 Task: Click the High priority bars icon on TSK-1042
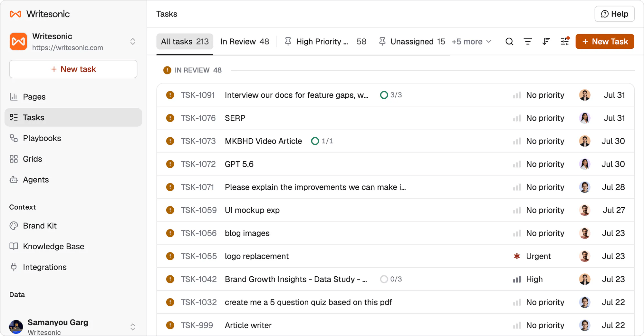517,279
